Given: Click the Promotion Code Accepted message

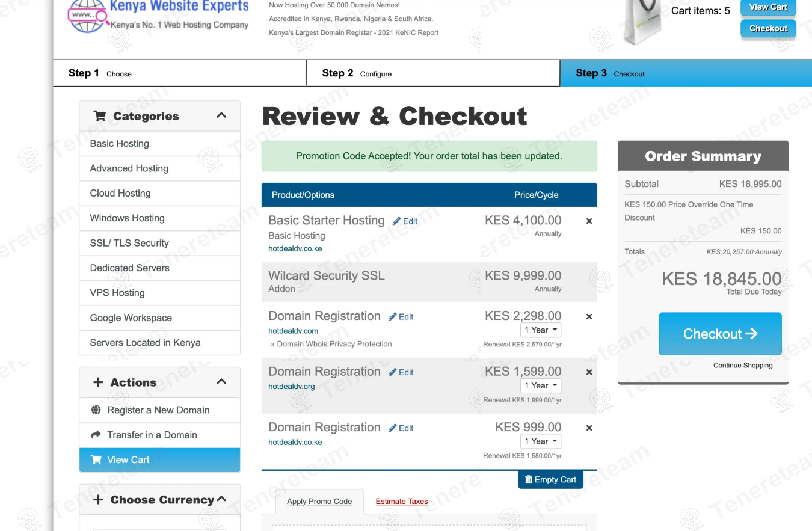Looking at the screenshot, I should tap(429, 156).
